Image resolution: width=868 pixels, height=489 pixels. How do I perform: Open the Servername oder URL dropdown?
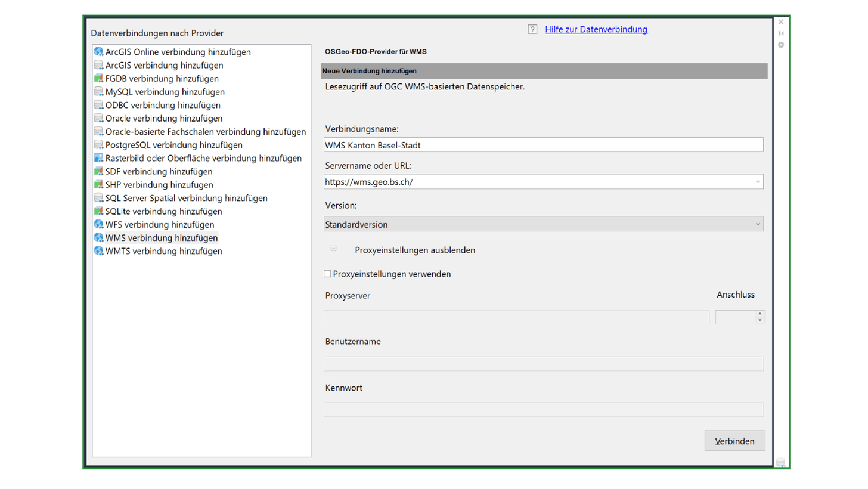(x=758, y=182)
